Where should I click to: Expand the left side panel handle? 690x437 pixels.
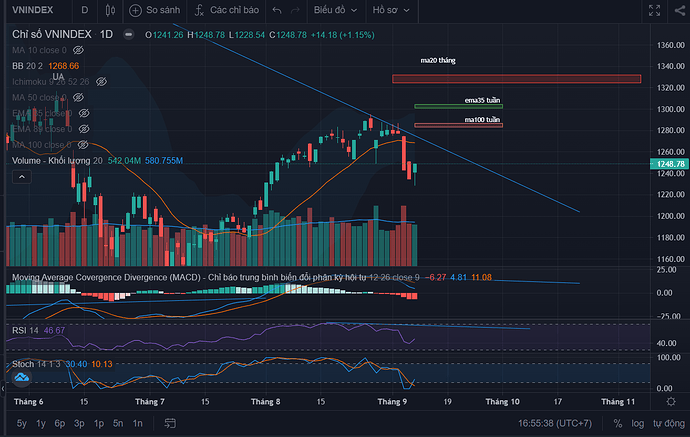click(3, 388)
